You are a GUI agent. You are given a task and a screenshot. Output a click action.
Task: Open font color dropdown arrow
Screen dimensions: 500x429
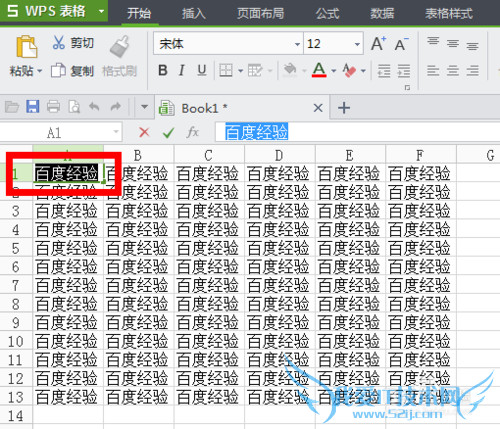pos(333,71)
